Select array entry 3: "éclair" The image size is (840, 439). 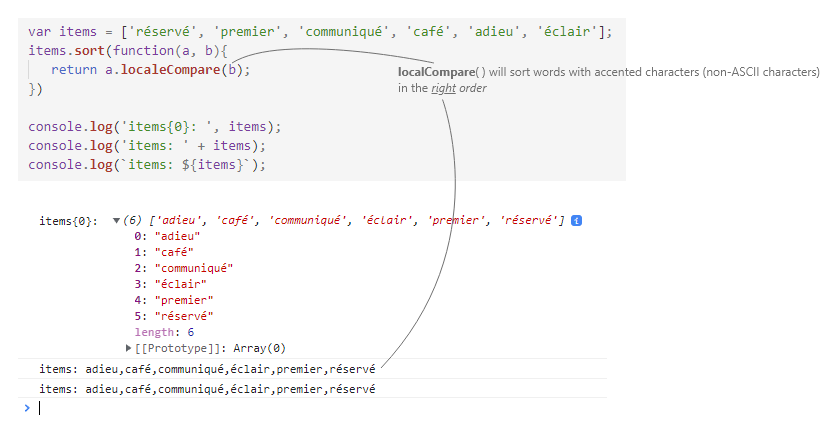pyautogui.click(x=170, y=284)
